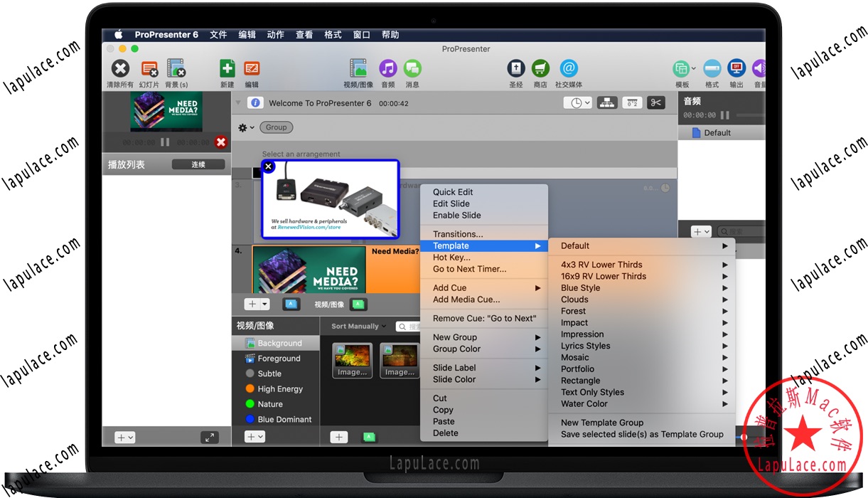The height and width of the screenshot is (498, 868).
Task: Open the gear settings dropdown beside Group
Action: coord(245,128)
